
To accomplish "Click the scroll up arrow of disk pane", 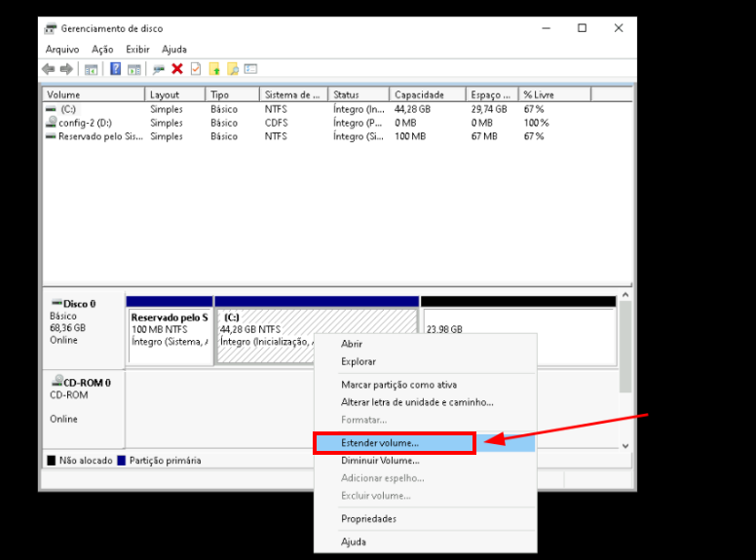I will coord(625,294).
